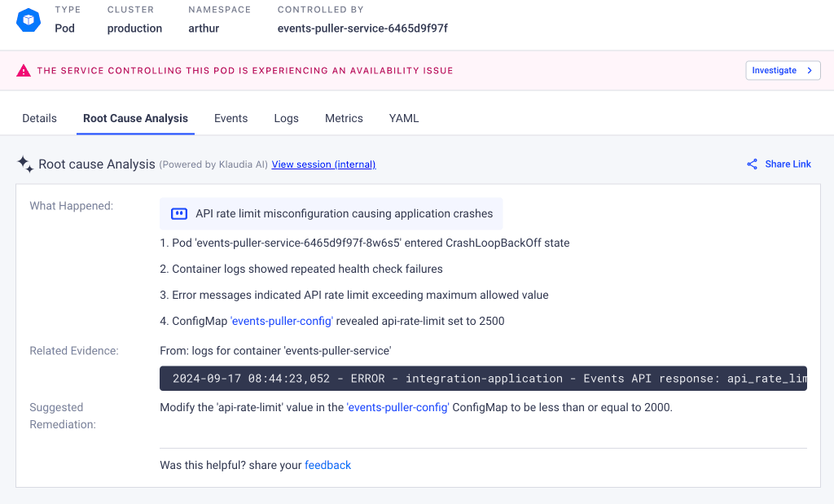Image resolution: width=834 pixels, height=504 pixels.
Task: Click Share Link at the top right
Action: coord(788,164)
